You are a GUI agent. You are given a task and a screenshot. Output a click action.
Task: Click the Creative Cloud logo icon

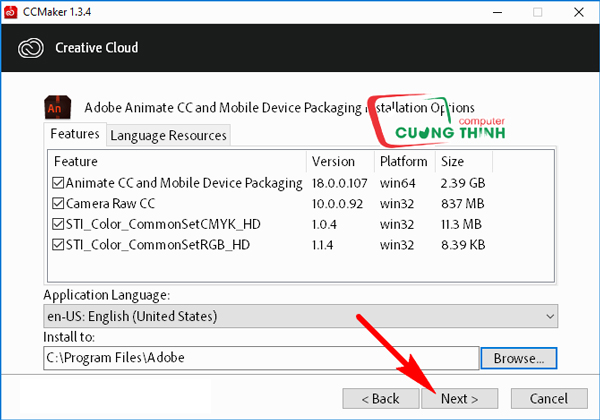pos(31,48)
